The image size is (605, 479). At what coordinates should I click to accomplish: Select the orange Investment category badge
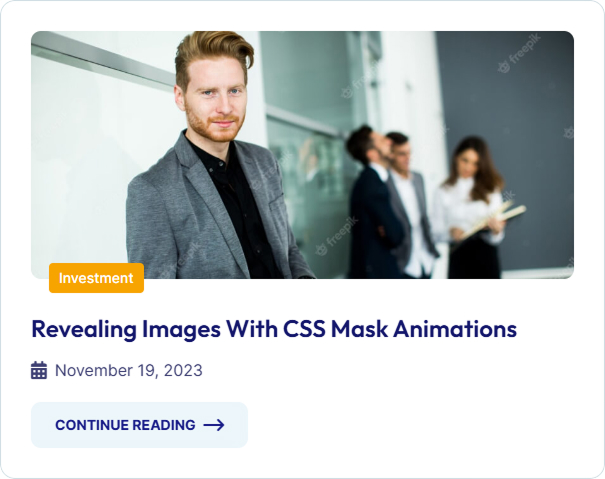pos(96,278)
